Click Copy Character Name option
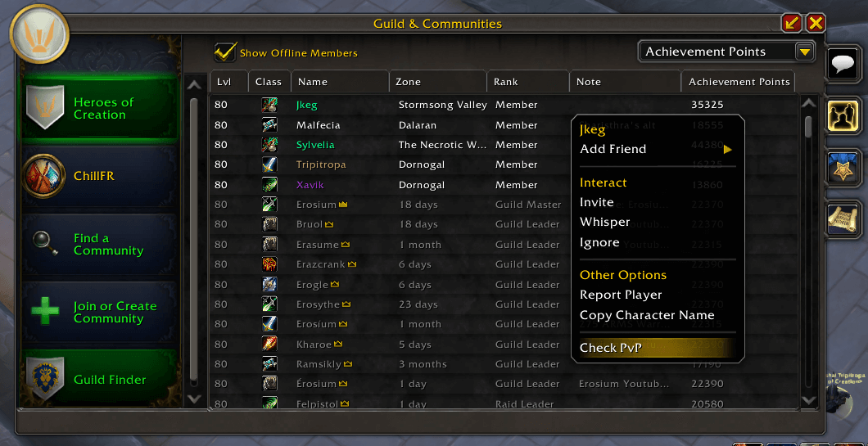Screen dimensions: 868x446 pos(647,315)
